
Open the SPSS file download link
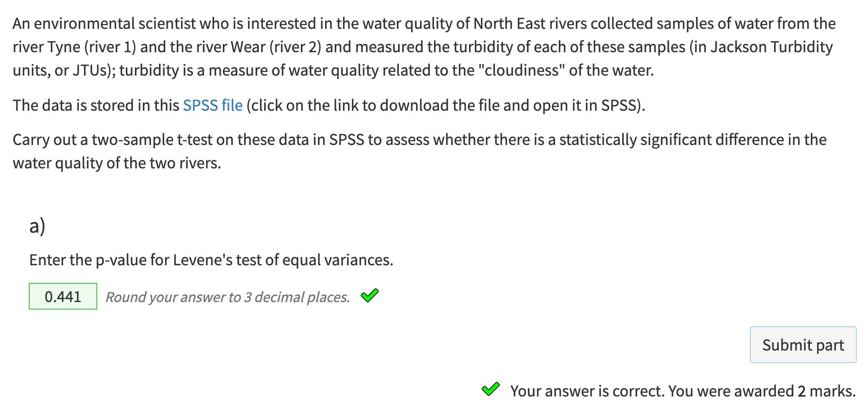tap(212, 105)
